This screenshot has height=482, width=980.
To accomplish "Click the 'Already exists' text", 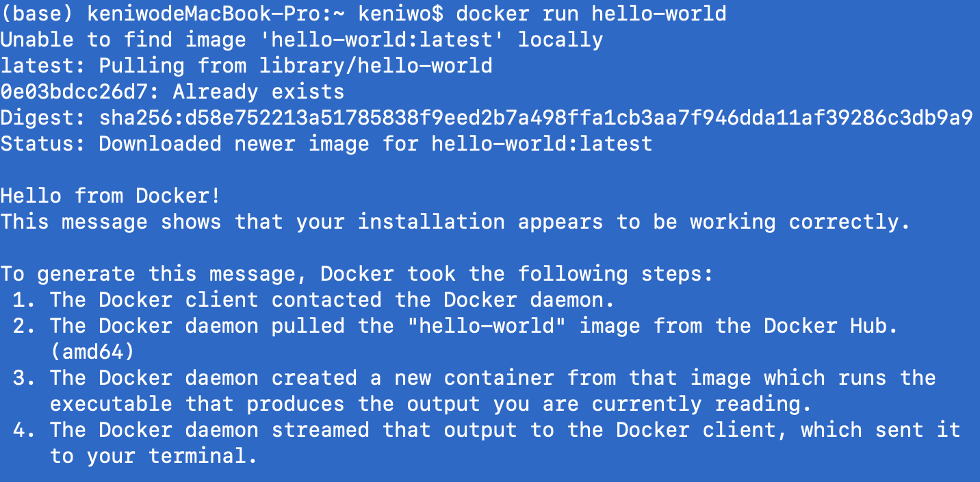I will [x=258, y=92].
